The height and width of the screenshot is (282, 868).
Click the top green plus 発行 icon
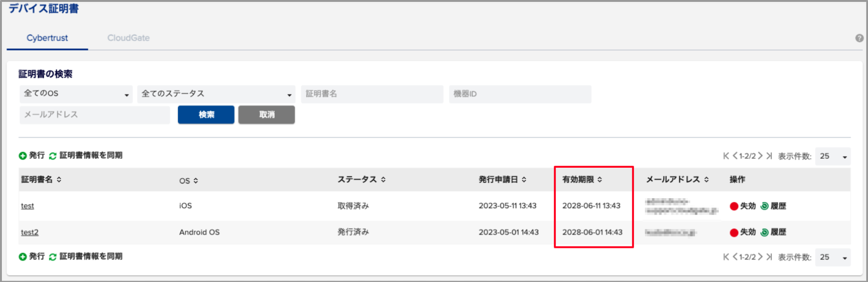[23, 155]
